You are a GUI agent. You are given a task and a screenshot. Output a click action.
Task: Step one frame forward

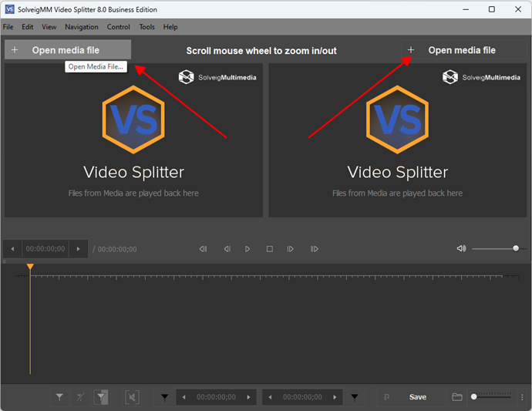290,249
